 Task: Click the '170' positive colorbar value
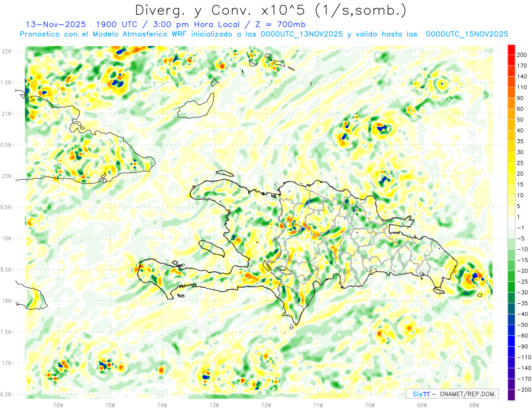[522, 66]
